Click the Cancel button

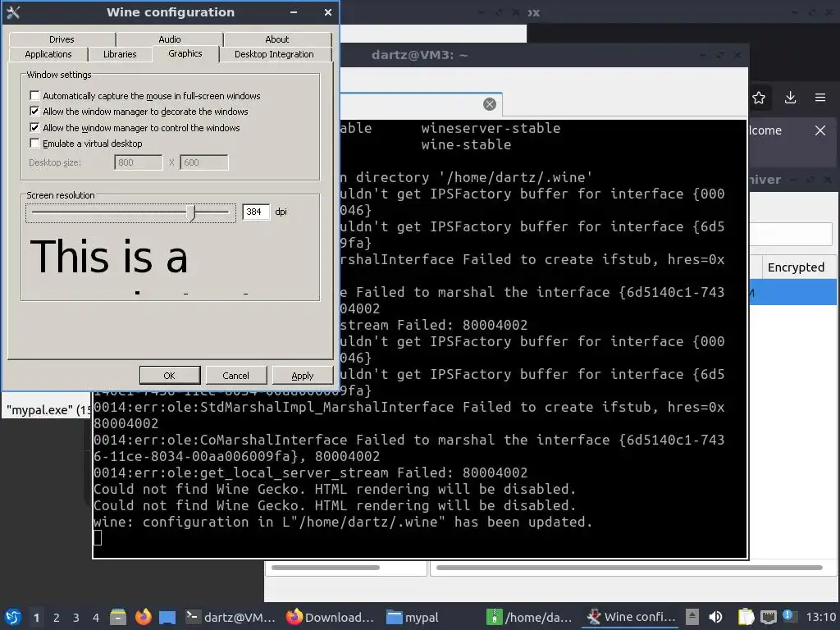point(235,376)
